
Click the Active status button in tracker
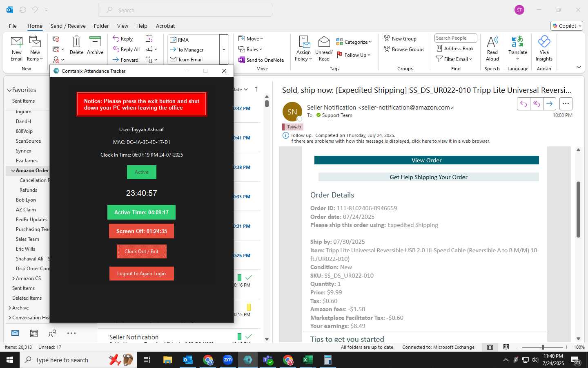(141, 172)
